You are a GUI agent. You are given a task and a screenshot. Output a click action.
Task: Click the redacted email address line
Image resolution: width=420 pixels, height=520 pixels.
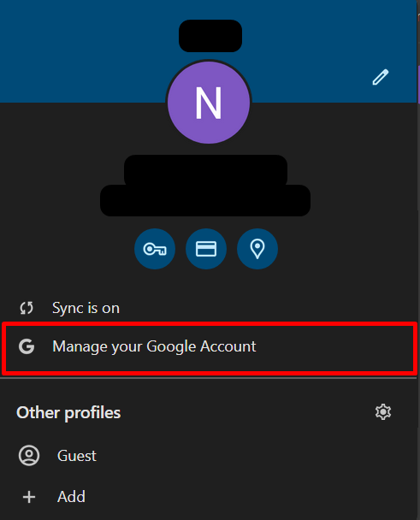coord(205,201)
